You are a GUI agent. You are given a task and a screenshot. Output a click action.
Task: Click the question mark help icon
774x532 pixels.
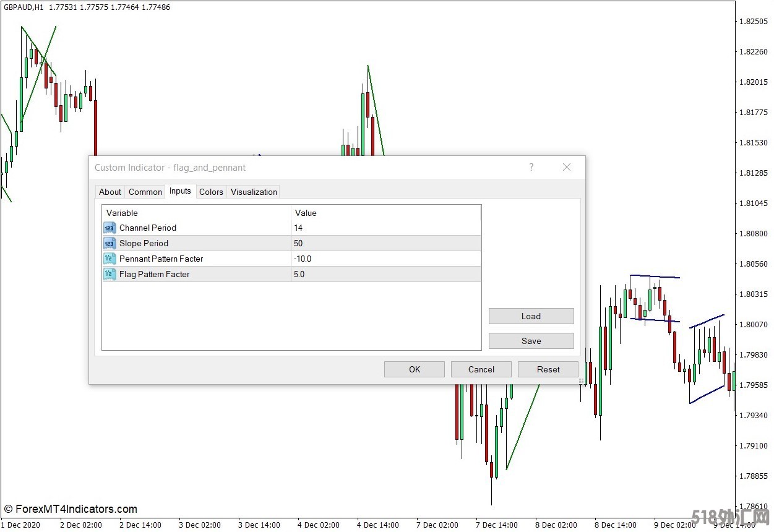pos(531,168)
